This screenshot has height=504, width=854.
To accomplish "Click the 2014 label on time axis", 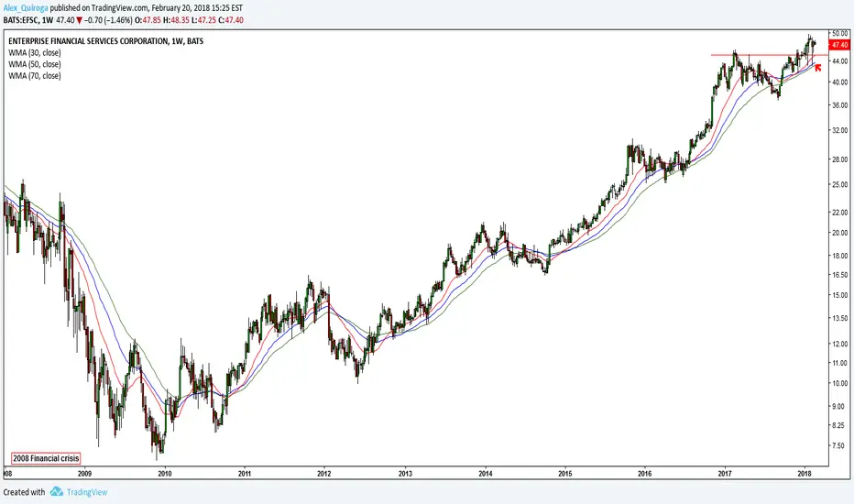I will [486, 474].
